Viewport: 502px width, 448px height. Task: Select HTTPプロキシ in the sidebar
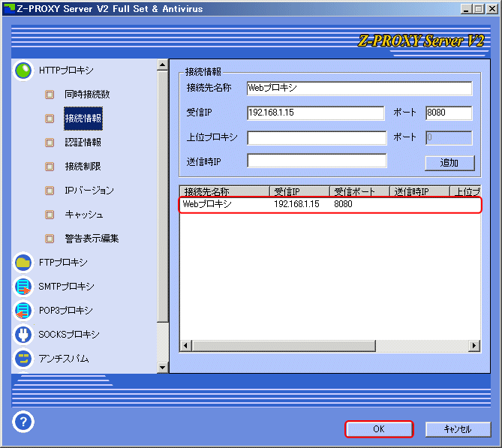[x=66, y=70]
